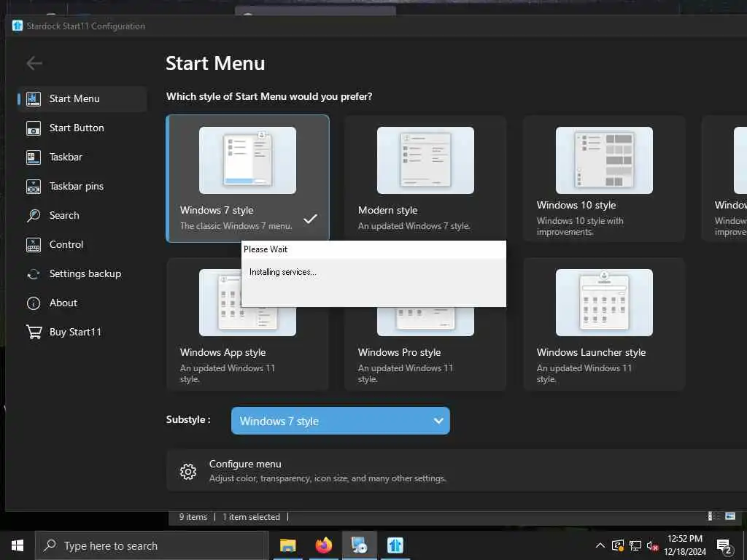Image resolution: width=747 pixels, height=560 pixels.
Task: Select the Windows Launcher style card
Action: click(604, 324)
